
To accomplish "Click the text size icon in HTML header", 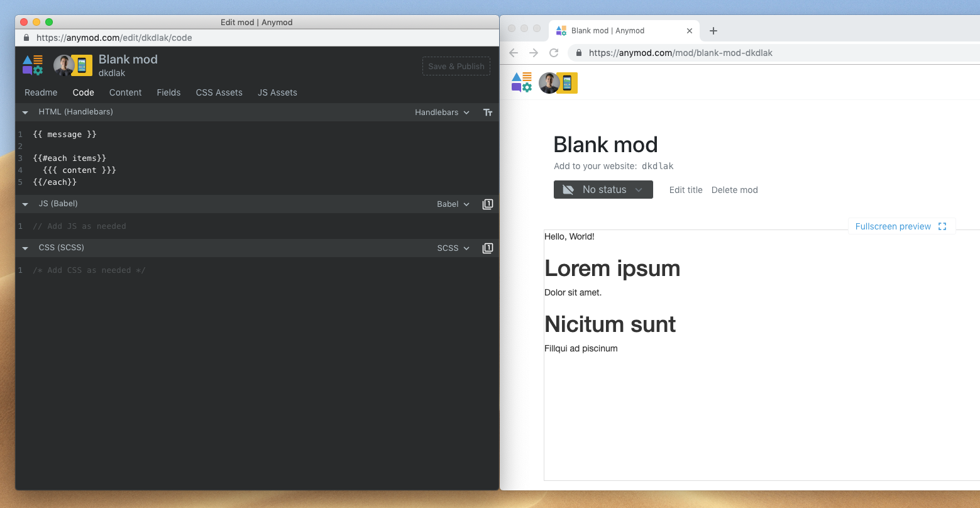I will [x=488, y=113].
